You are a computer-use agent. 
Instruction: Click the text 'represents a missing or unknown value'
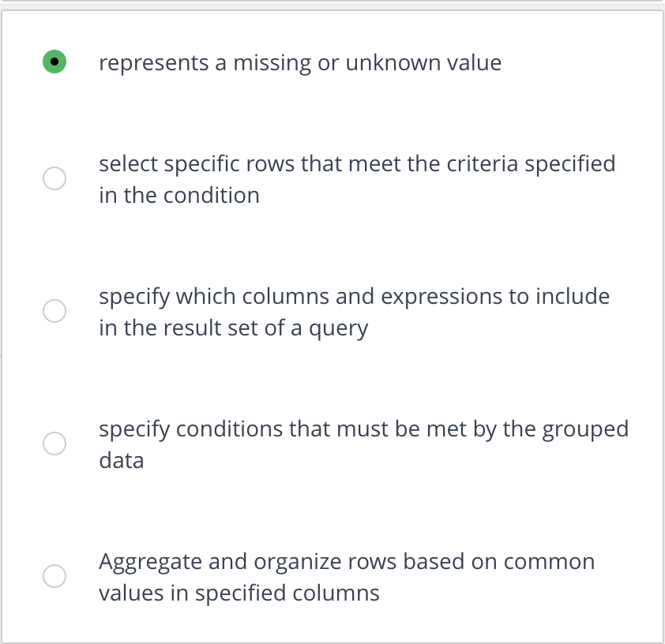pyautogui.click(x=300, y=62)
